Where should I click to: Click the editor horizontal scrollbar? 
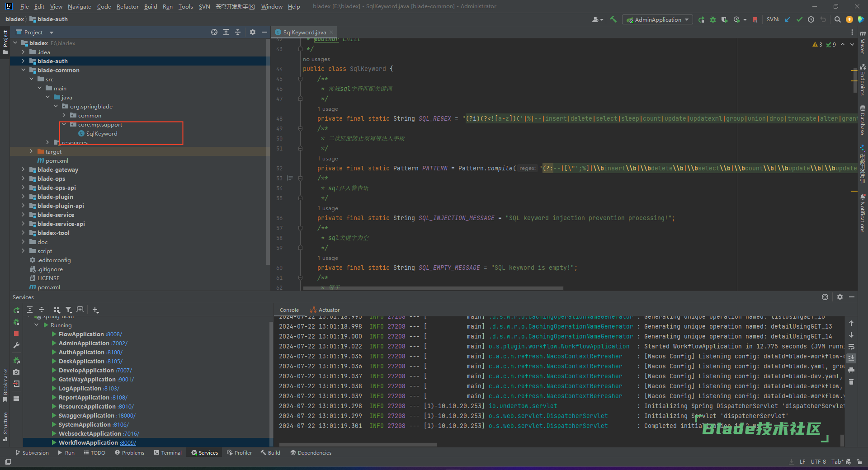click(x=433, y=288)
